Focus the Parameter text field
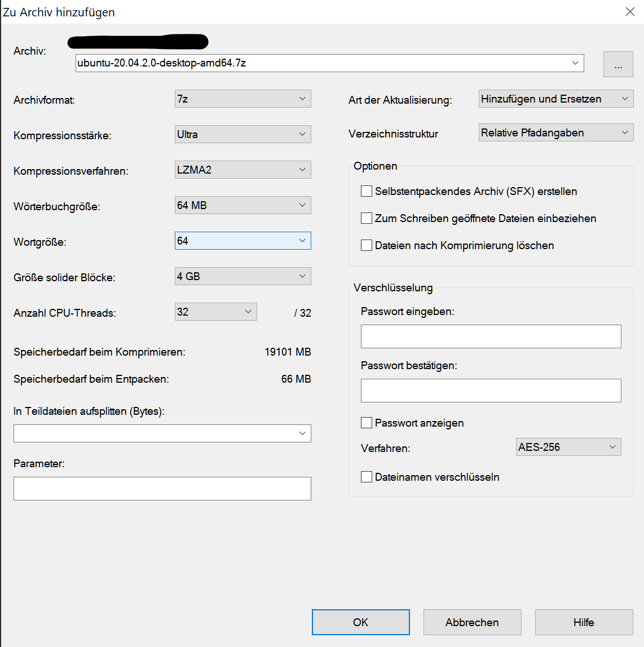644x647 pixels. point(162,489)
